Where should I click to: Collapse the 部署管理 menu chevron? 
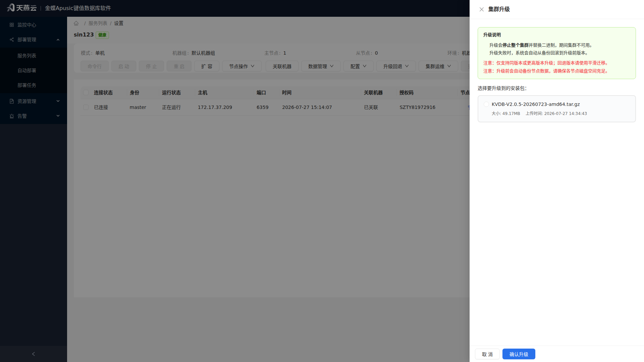[x=58, y=40]
